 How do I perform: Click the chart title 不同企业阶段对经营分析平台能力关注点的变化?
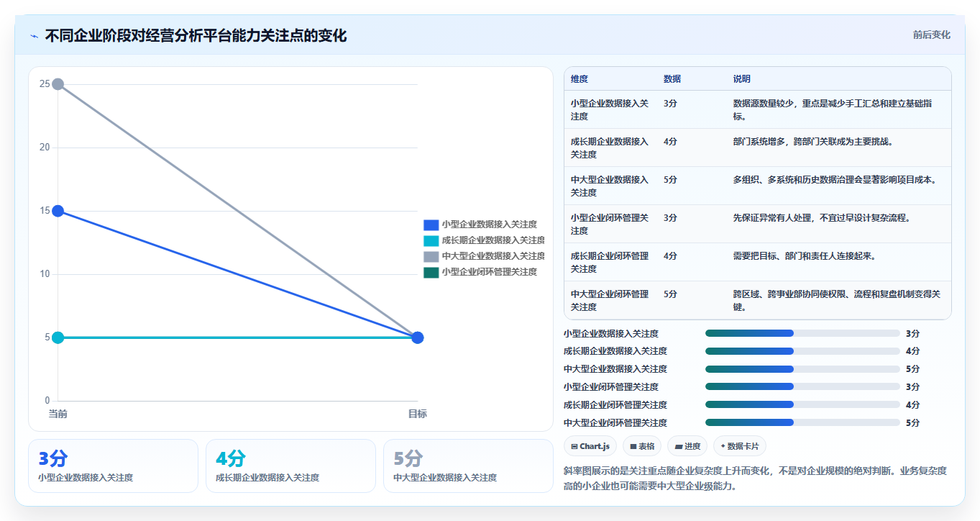tap(196, 35)
